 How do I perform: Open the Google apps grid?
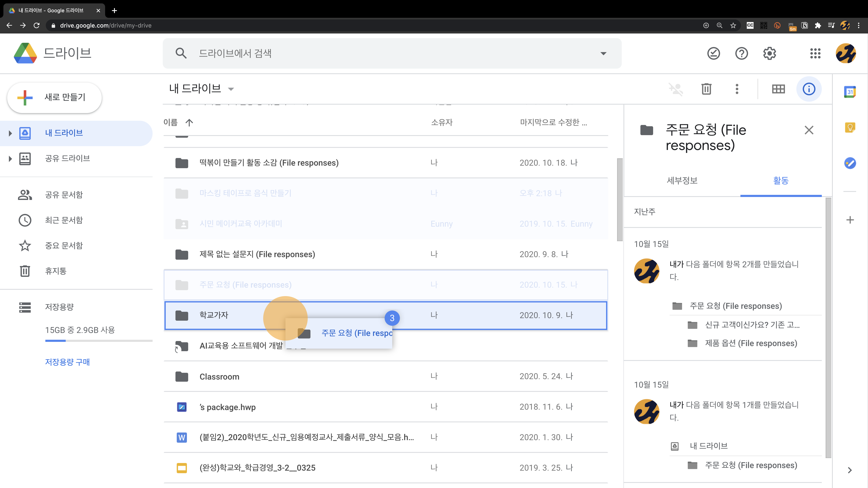815,53
